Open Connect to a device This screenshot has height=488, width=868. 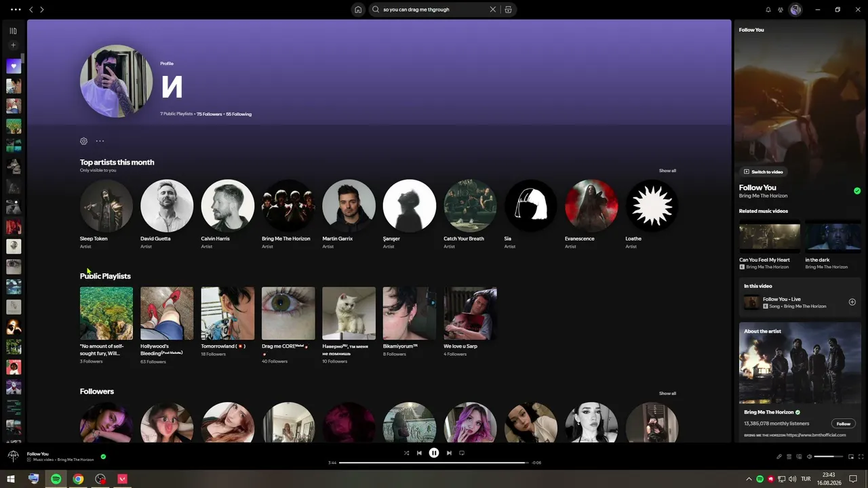(x=799, y=457)
